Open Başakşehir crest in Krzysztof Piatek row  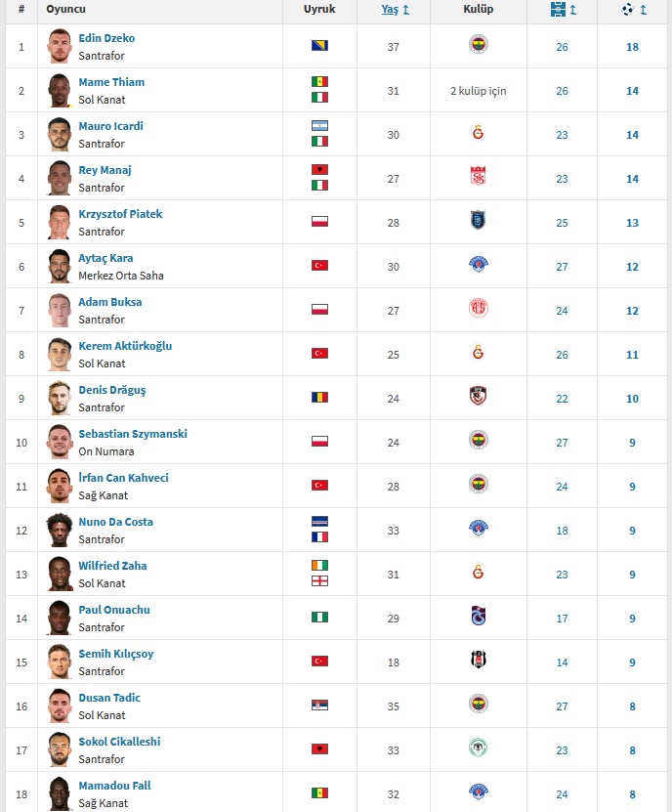coord(479,220)
